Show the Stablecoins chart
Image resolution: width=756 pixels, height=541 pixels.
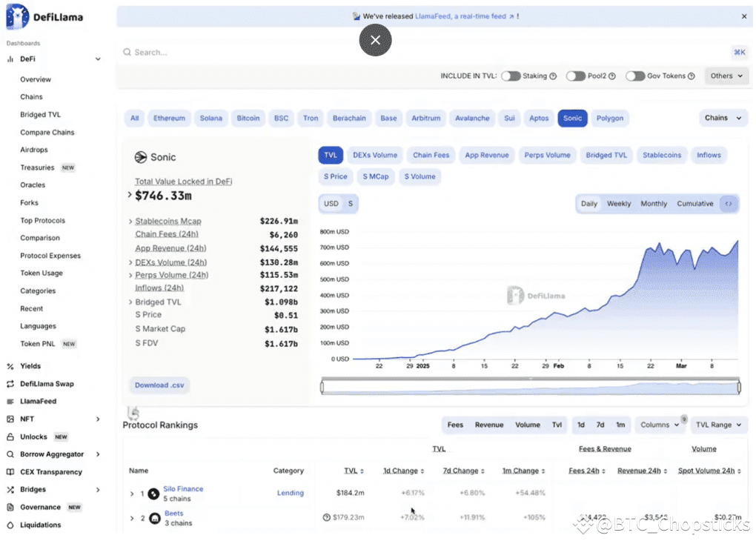pyautogui.click(x=662, y=156)
